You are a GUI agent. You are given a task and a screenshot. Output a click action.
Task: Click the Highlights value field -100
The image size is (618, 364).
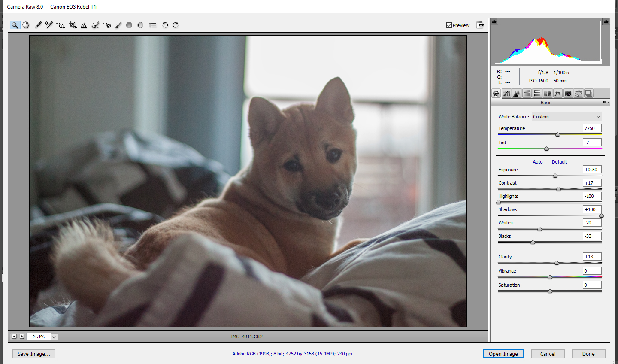click(x=592, y=196)
